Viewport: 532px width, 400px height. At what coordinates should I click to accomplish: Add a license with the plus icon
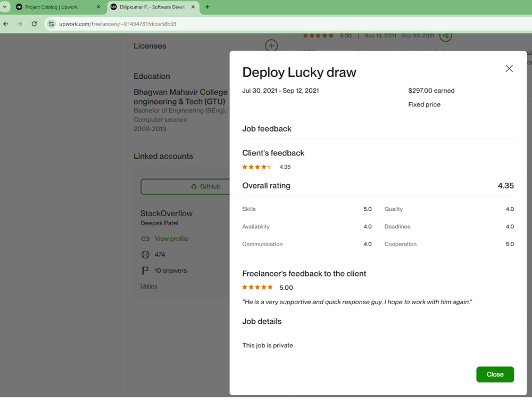[x=271, y=46]
